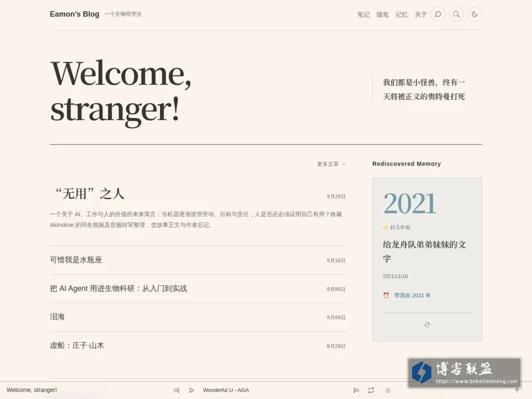Open article 可惜我是水瓶座

click(76, 260)
